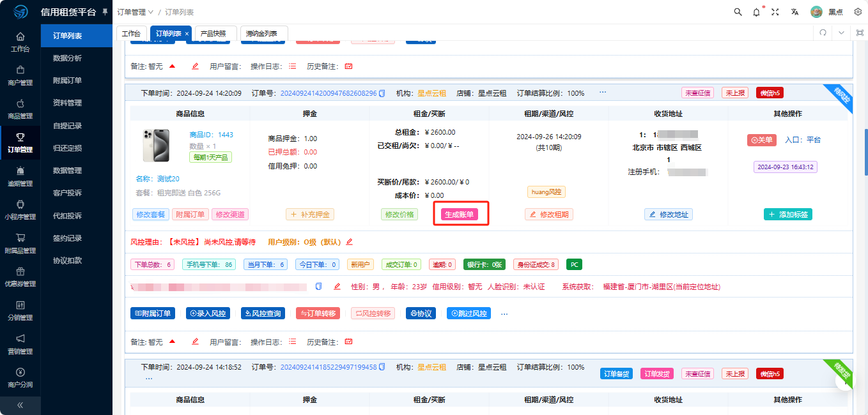Screen dimensions: 868x415
Task: Switch to the 产品快照 tab
Action: 213,33
